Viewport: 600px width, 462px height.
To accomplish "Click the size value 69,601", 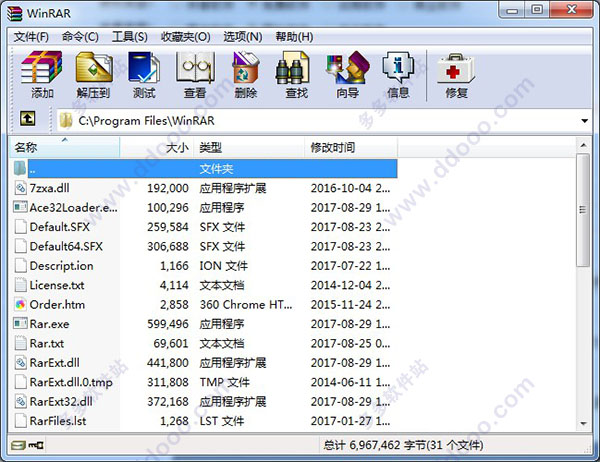I will [171, 343].
